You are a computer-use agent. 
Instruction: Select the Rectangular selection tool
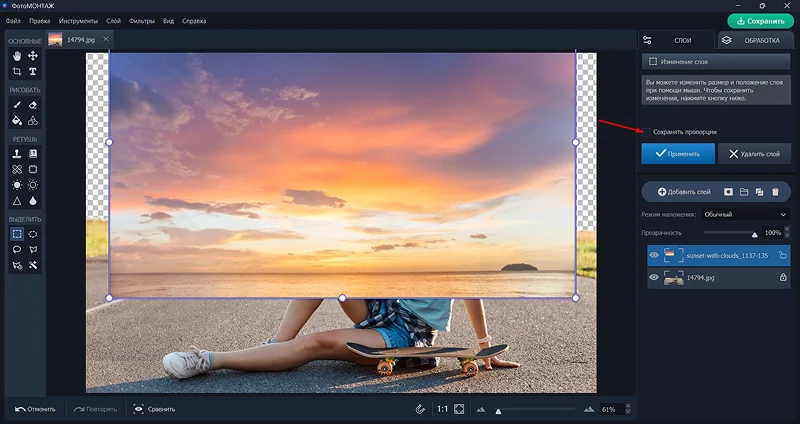click(x=17, y=234)
